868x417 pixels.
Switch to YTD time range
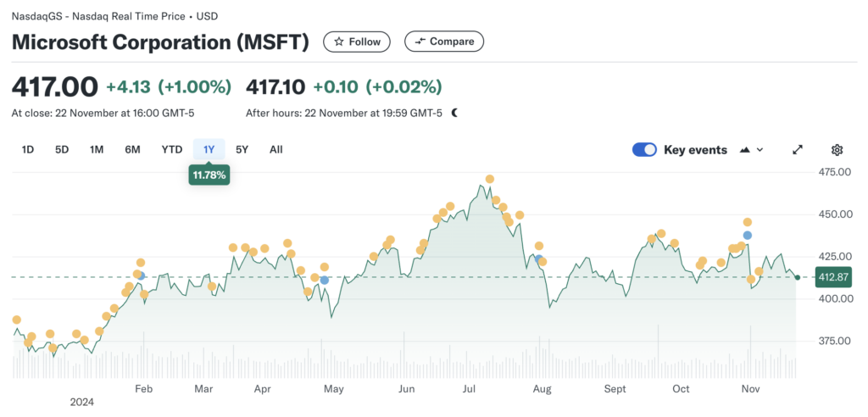172,150
